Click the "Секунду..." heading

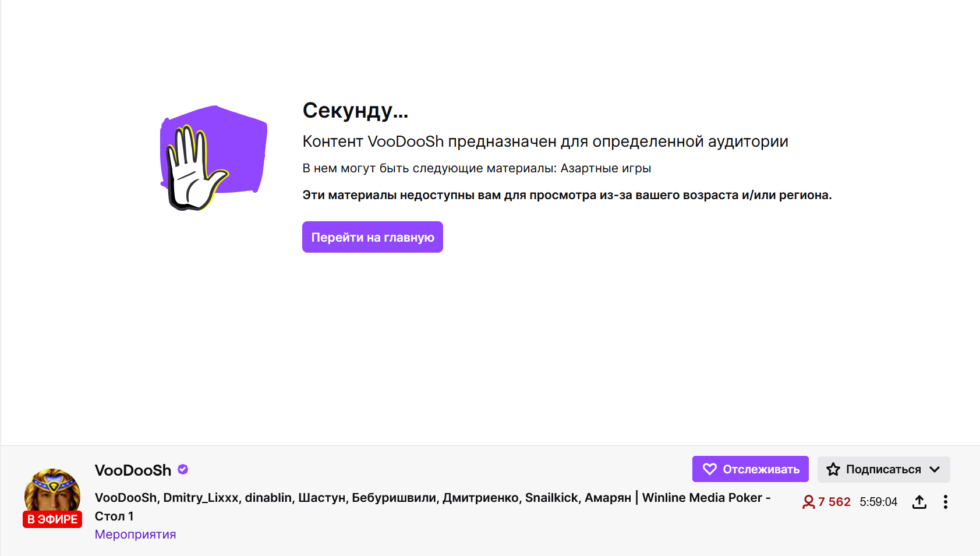click(355, 111)
